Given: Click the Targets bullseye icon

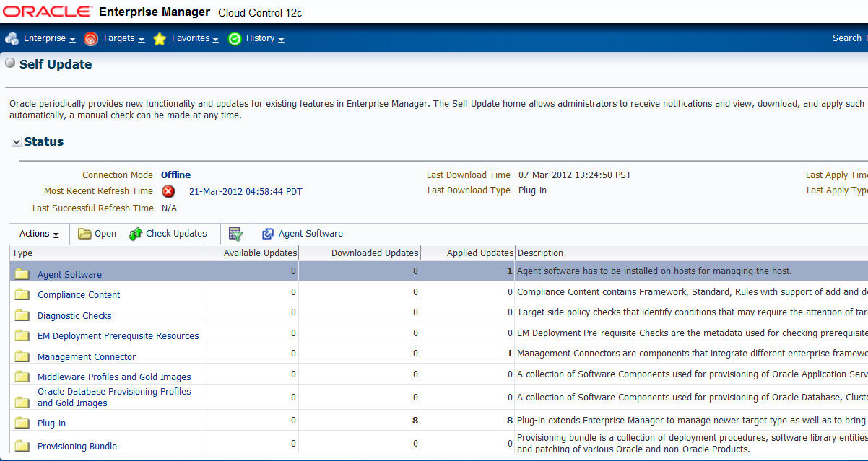Looking at the screenshot, I should click(90, 39).
